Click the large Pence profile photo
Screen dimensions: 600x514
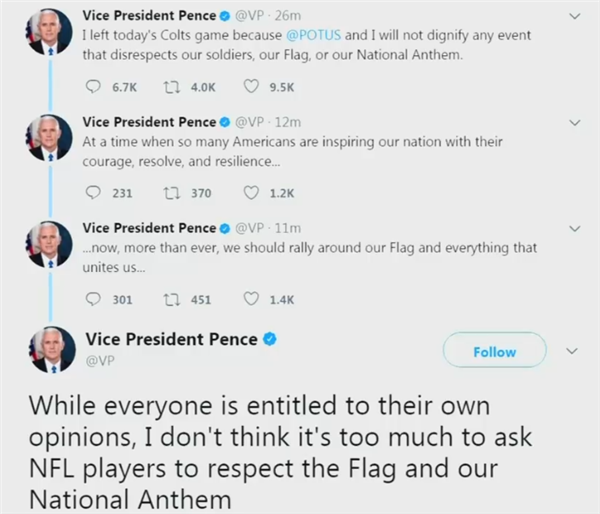(53, 349)
